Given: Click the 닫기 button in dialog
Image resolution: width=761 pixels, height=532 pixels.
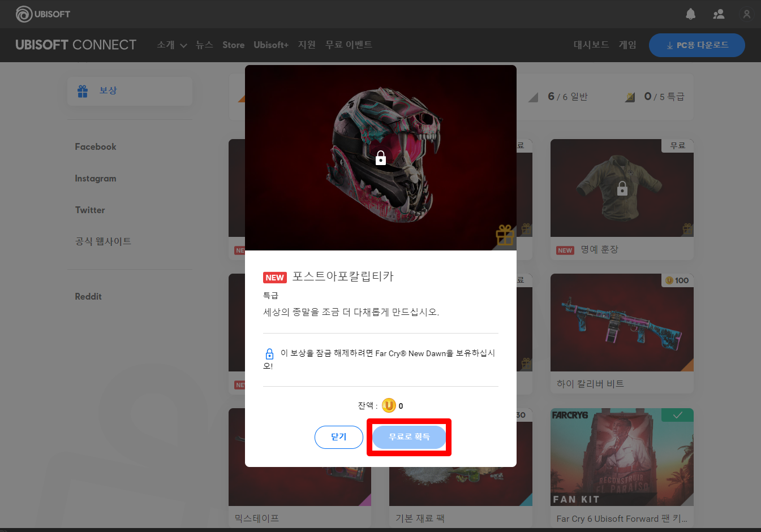Looking at the screenshot, I should pos(339,437).
